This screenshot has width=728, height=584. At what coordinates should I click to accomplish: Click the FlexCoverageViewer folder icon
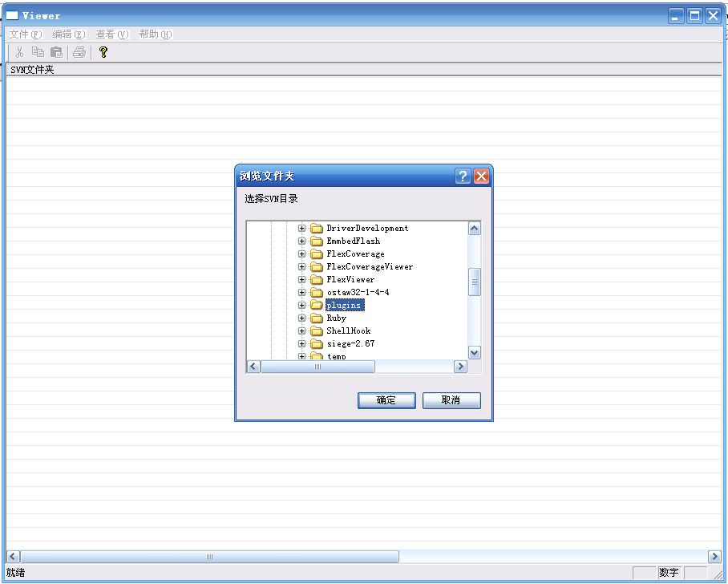(316, 266)
